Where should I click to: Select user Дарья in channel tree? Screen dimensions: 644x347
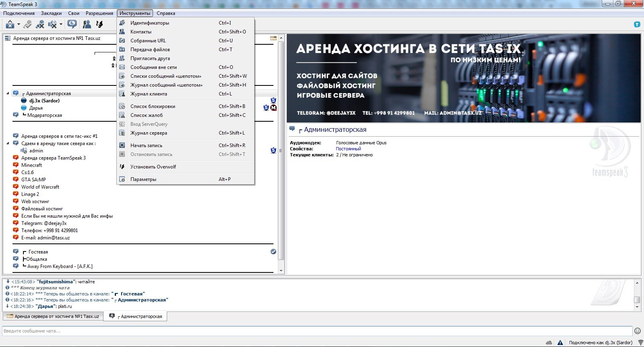click(36, 108)
